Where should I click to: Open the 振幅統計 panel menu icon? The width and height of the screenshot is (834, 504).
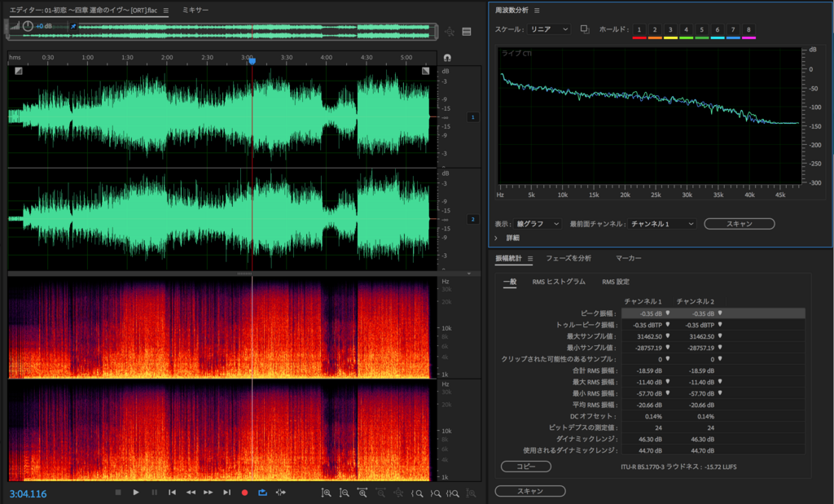530,258
